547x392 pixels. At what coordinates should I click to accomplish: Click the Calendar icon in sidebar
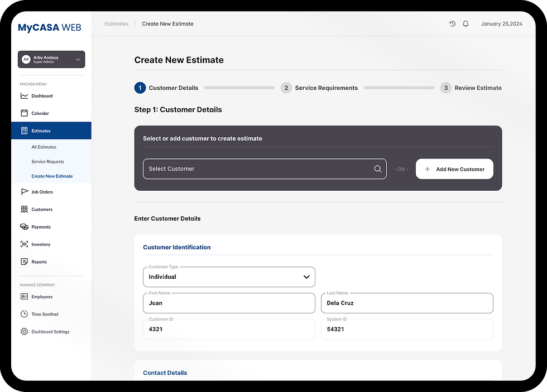[x=24, y=113]
